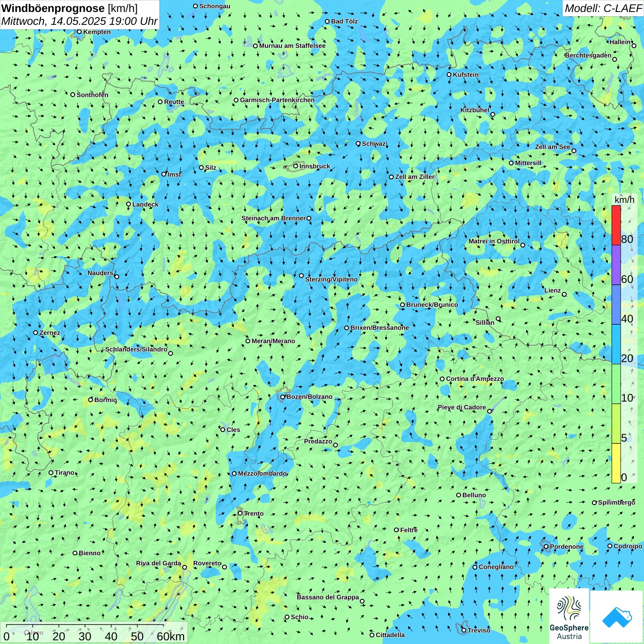This screenshot has height=644, width=644.
Task: Click the Bassano del Grappa label
Action: click(328, 597)
